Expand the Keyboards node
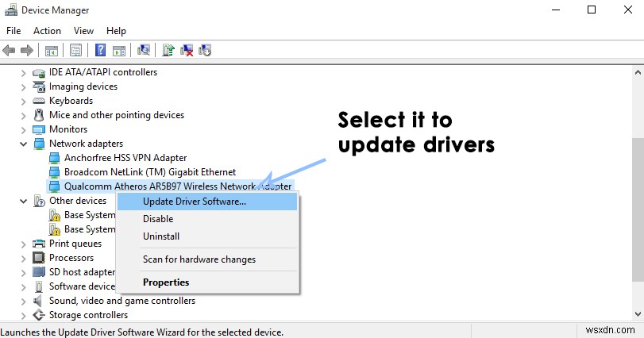 [x=23, y=102]
